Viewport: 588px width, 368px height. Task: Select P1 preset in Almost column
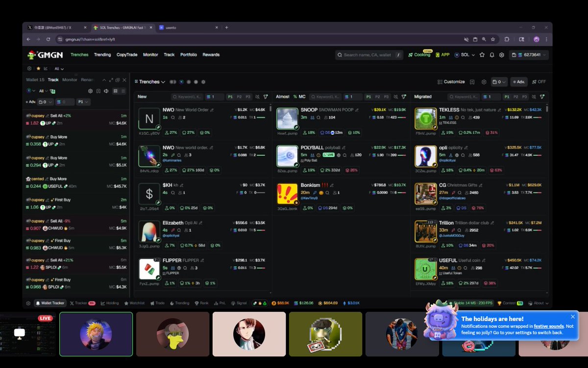(368, 97)
